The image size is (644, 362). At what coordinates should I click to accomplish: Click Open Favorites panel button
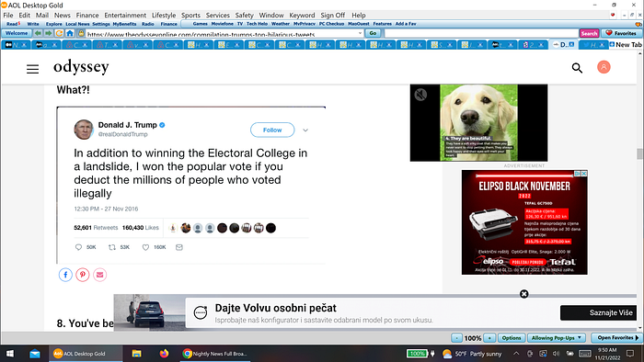(x=617, y=338)
